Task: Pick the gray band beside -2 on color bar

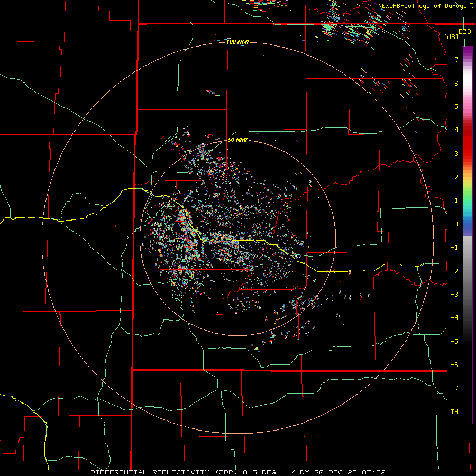Action: pyautogui.click(x=467, y=271)
